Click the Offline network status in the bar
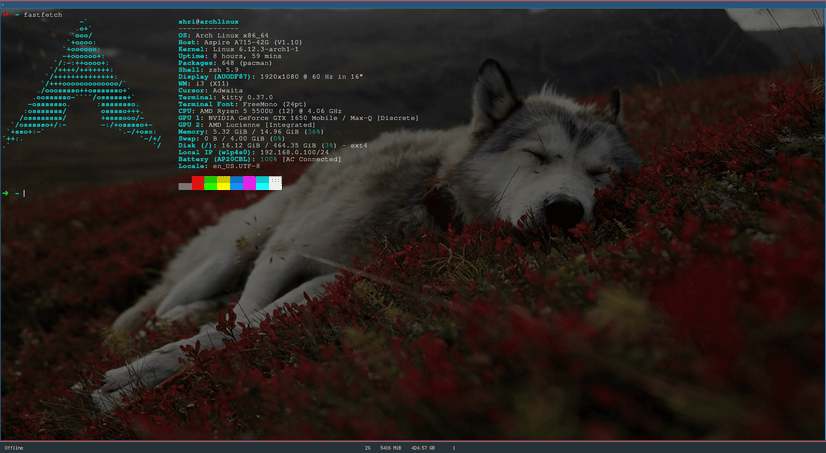The height and width of the screenshot is (453, 826). [14, 448]
